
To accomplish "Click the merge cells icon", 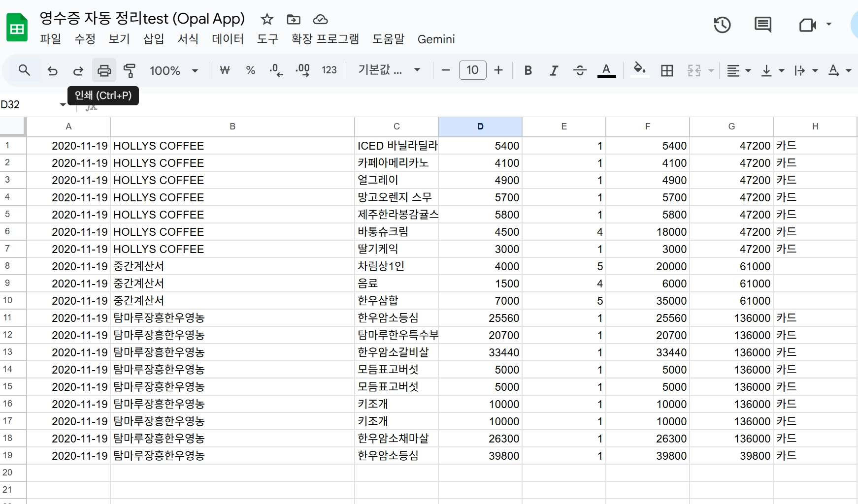I will tap(694, 70).
